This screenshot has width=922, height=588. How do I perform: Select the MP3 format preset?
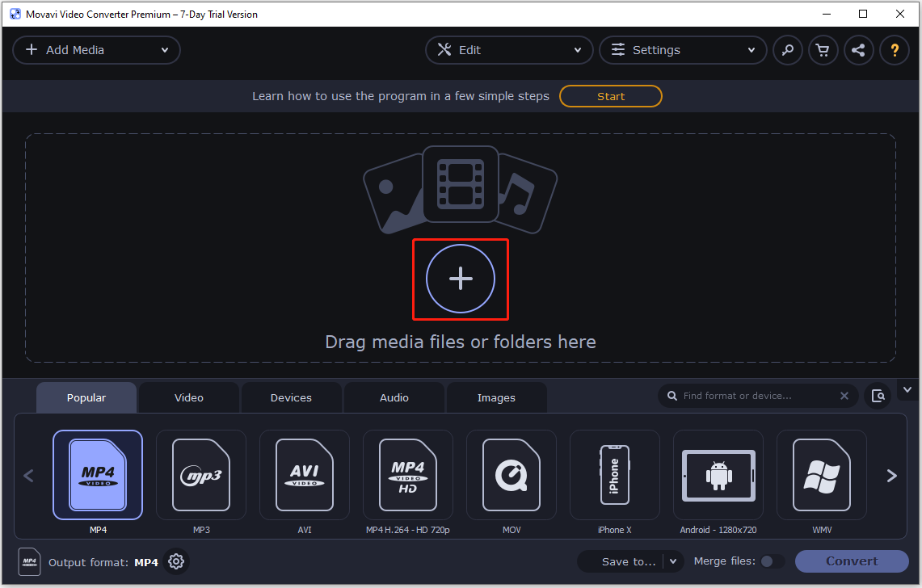[201, 475]
